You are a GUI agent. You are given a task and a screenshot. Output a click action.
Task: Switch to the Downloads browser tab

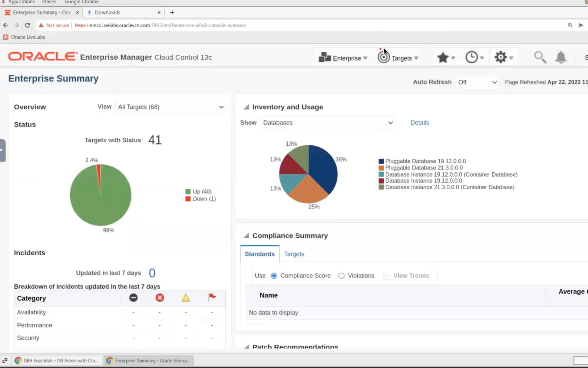[123, 12]
